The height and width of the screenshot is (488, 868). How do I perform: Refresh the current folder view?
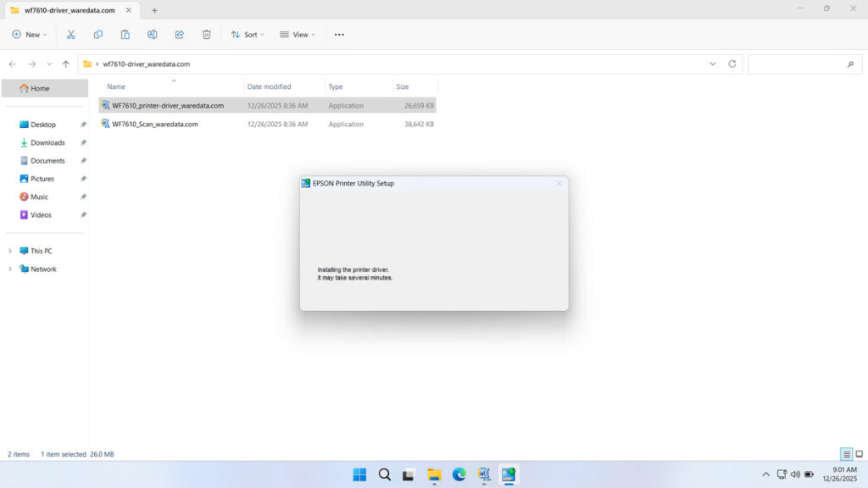tap(734, 64)
